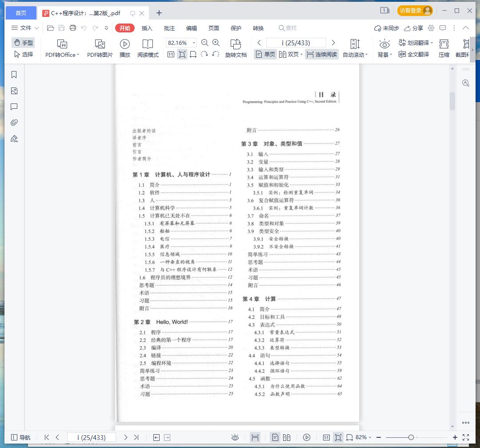Go to next page in ribbon

point(333,43)
